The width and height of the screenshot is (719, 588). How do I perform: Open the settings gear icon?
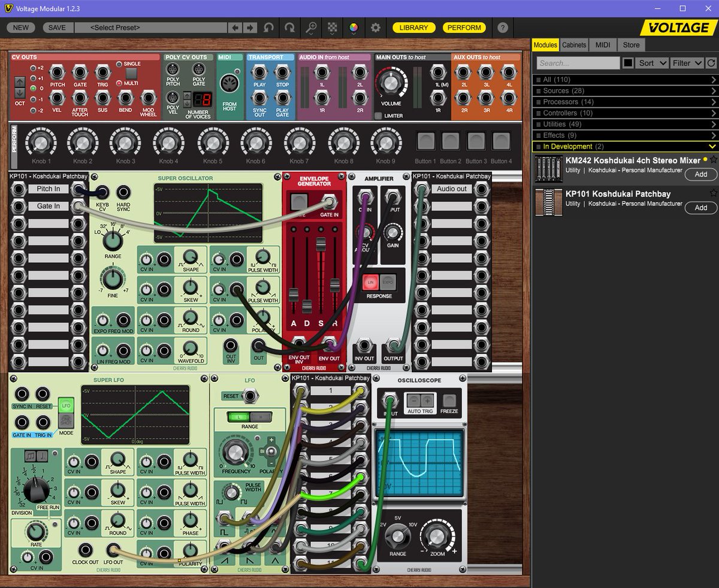point(376,28)
